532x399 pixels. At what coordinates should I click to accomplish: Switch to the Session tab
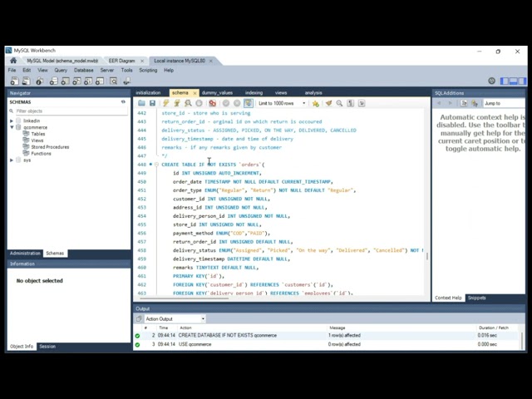coord(47,347)
